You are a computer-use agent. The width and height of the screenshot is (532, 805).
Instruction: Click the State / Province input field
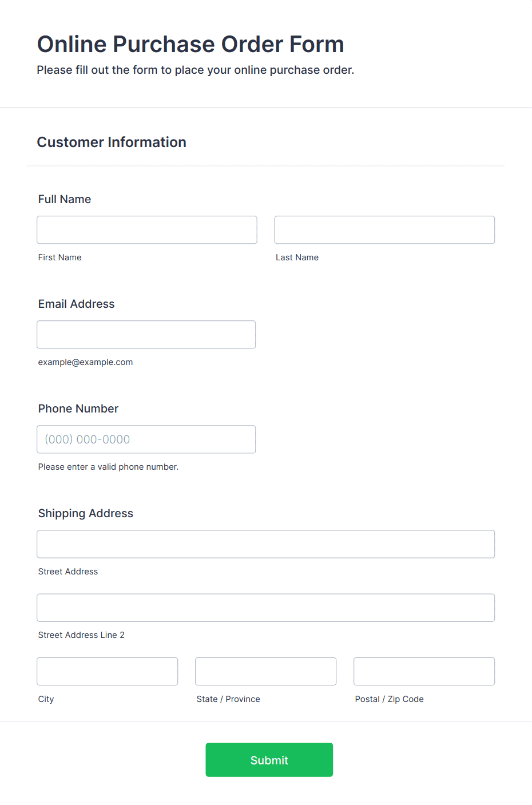pos(266,671)
